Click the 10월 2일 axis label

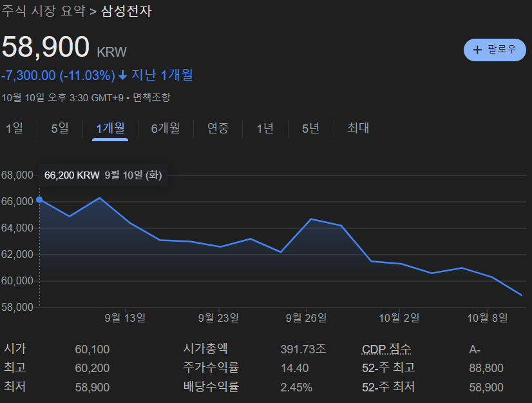tap(399, 318)
